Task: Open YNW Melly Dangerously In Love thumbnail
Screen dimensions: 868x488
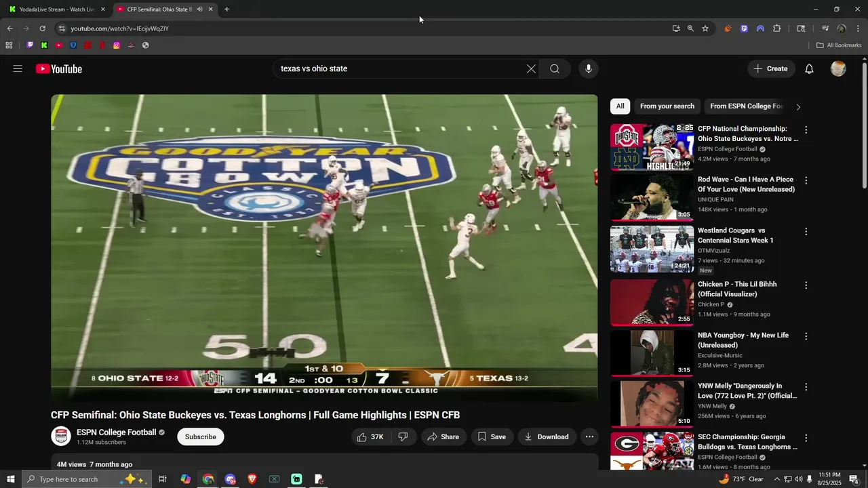Action: [x=652, y=404]
